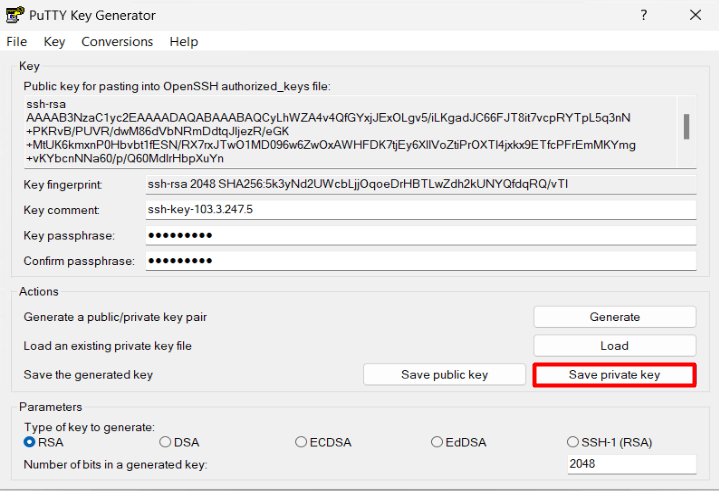
Task: Click the 'Load an existing private key file' text
Action: pyautogui.click(x=107, y=346)
